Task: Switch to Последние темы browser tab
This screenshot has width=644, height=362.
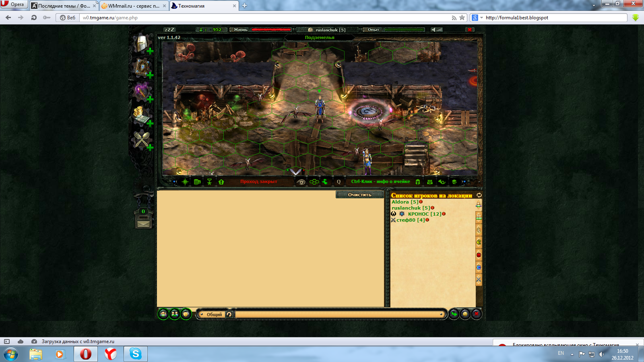Action: (x=64, y=6)
